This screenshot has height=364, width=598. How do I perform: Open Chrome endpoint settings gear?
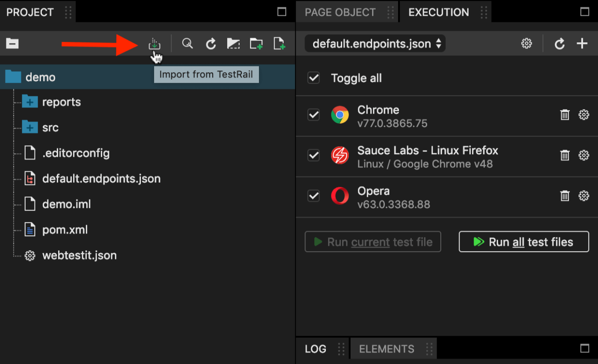click(584, 115)
